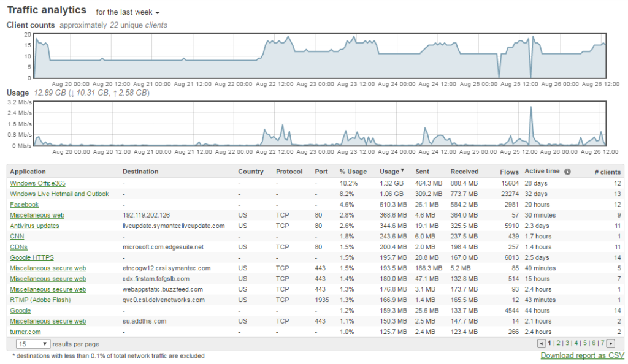The height and width of the screenshot is (364, 628).
Task: Open Windows Live Hotmail and Outlook link
Action: pyautogui.click(x=59, y=194)
